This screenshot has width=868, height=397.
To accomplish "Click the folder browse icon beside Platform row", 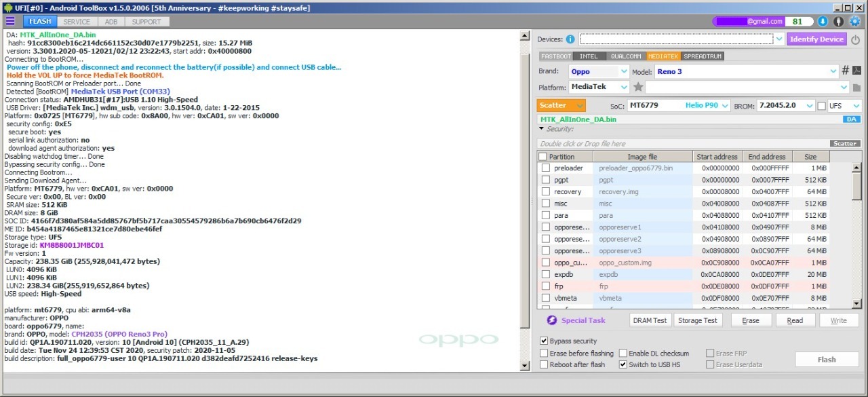I will click(856, 88).
